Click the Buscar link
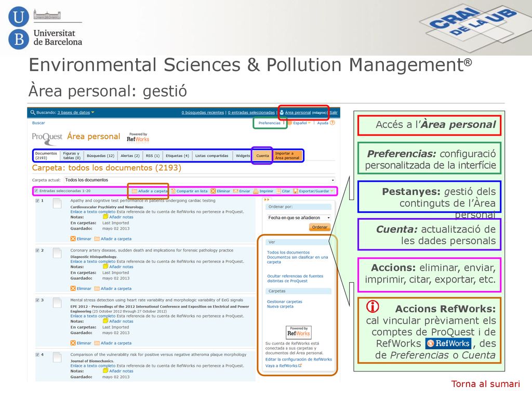This screenshot has height=399, width=532. coord(38,123)
